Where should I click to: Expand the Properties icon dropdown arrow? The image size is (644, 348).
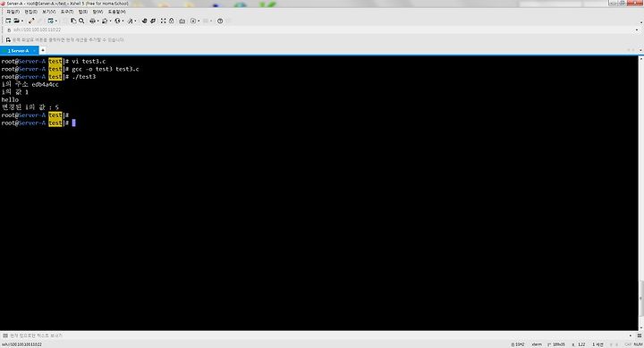(x=55, y=21)
